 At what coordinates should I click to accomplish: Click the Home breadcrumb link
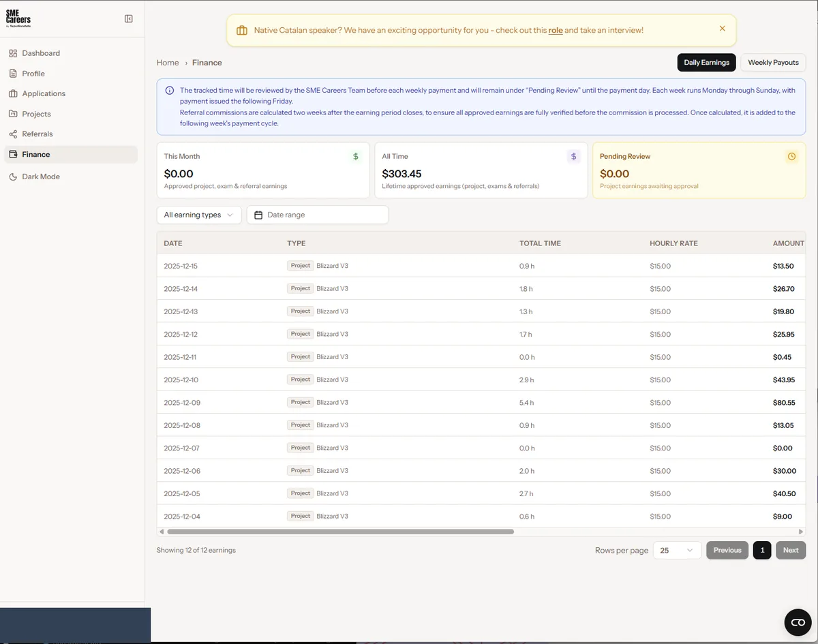[168, 63]
